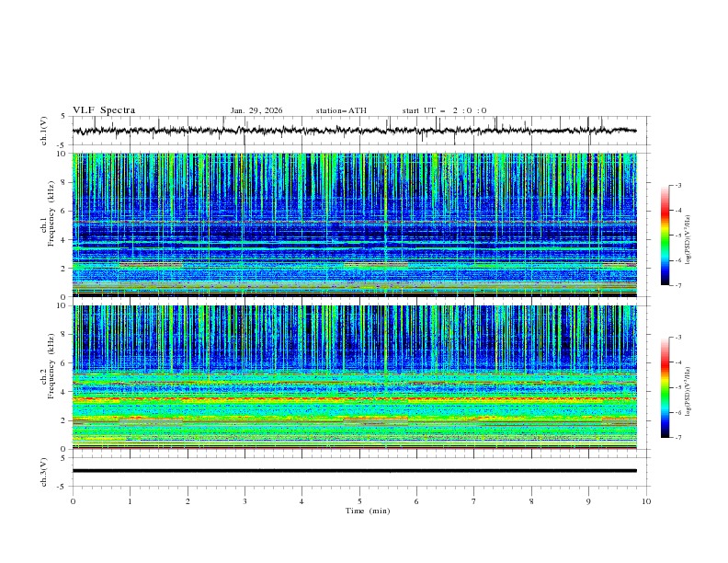
Task: Click the "-4" label on ch.2 colorbar
Action: (x=678, y=362)
